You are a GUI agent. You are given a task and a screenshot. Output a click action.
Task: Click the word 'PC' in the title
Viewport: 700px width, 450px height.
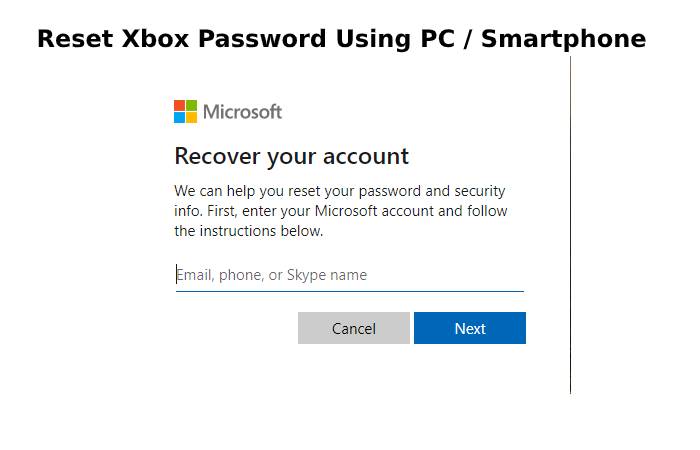(437, 38)
